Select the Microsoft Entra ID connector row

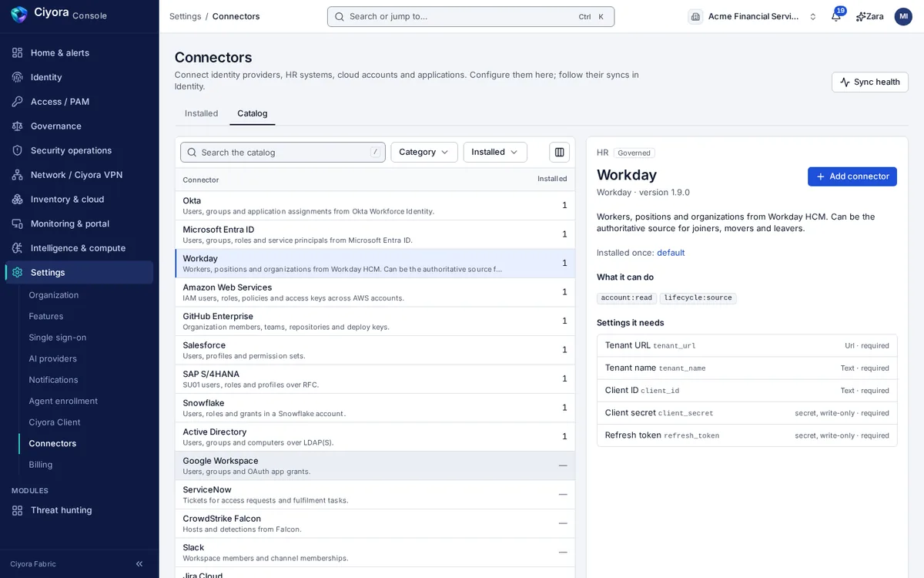click(x=375, y=234)
